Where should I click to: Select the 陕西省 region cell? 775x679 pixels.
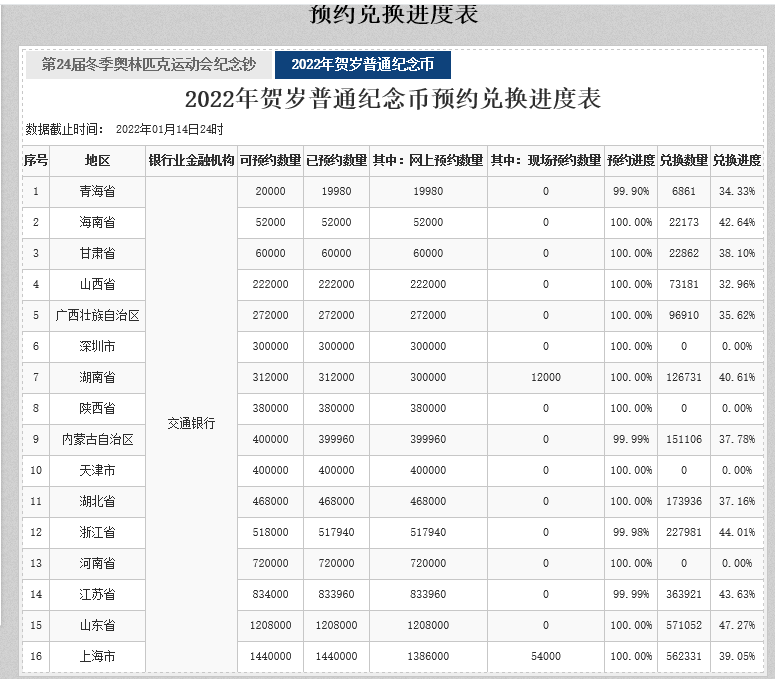pyautogui.click(x=97, y=408)
